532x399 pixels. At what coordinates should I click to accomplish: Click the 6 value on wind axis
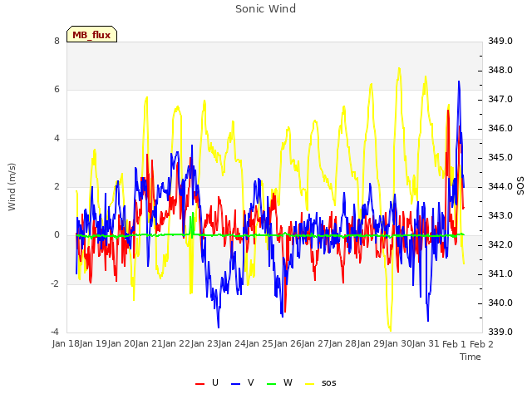57,89
